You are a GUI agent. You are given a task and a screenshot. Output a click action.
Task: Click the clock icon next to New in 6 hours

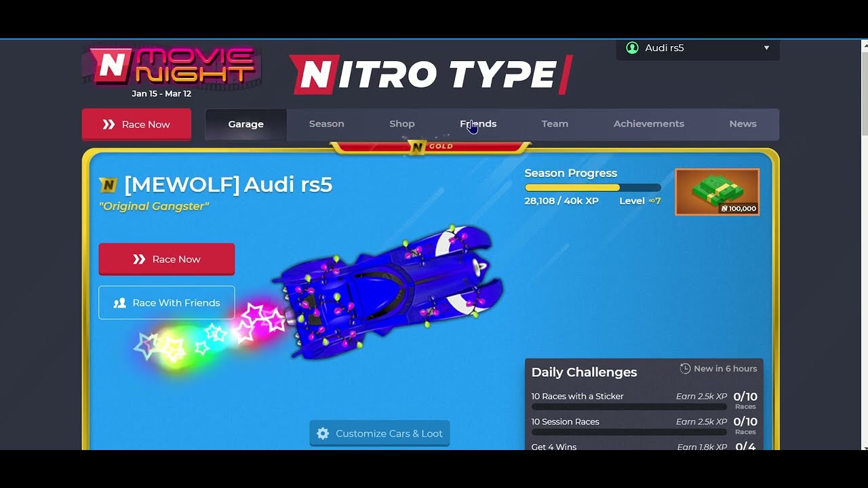click(x=685, y=369)
